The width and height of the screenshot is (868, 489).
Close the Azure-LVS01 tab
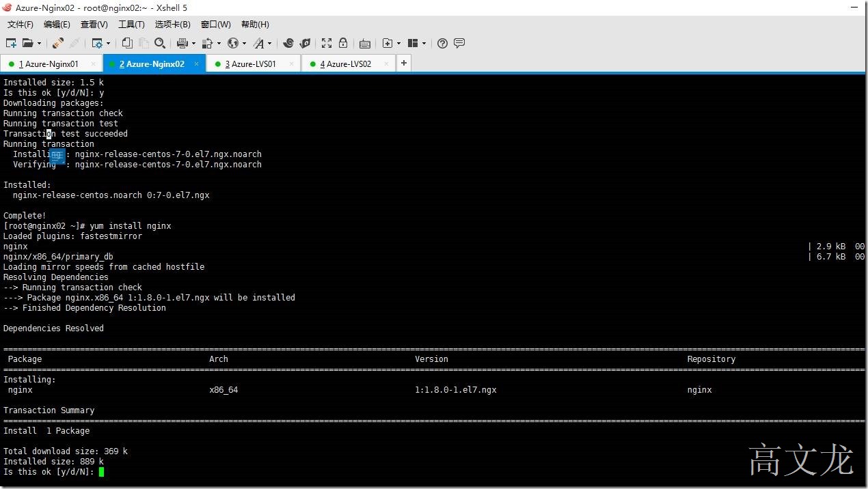click(x=291, y=64)
